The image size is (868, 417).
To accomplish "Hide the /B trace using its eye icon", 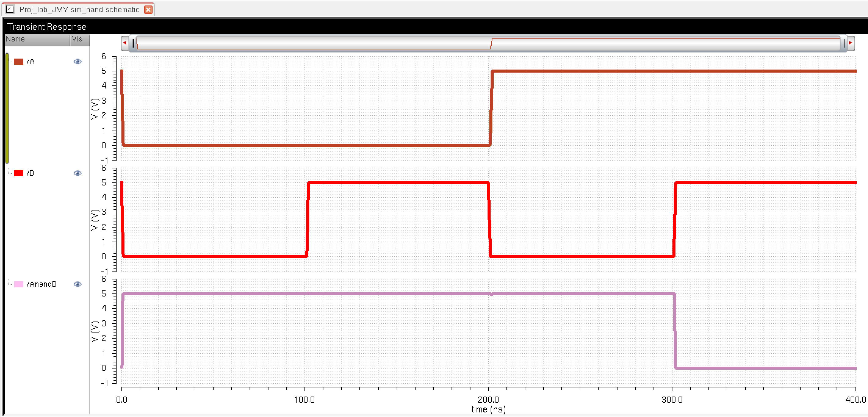I will (x=77, y=173).
